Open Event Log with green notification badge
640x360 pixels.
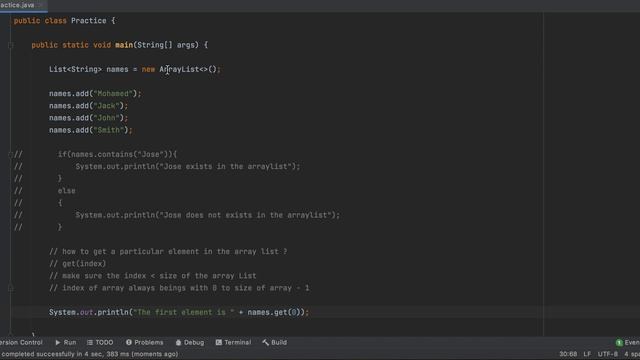pos(628,342)
